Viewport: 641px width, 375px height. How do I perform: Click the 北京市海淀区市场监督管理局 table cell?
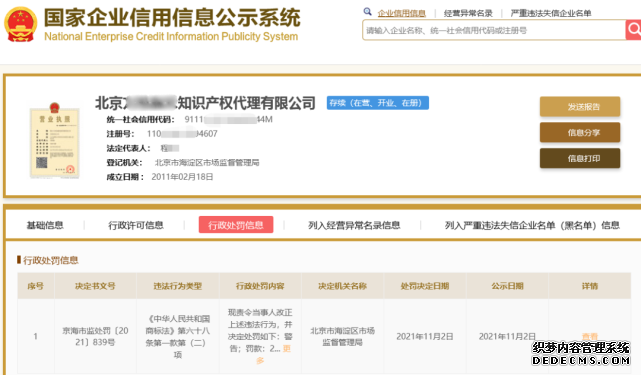click(x=342, y=336)
